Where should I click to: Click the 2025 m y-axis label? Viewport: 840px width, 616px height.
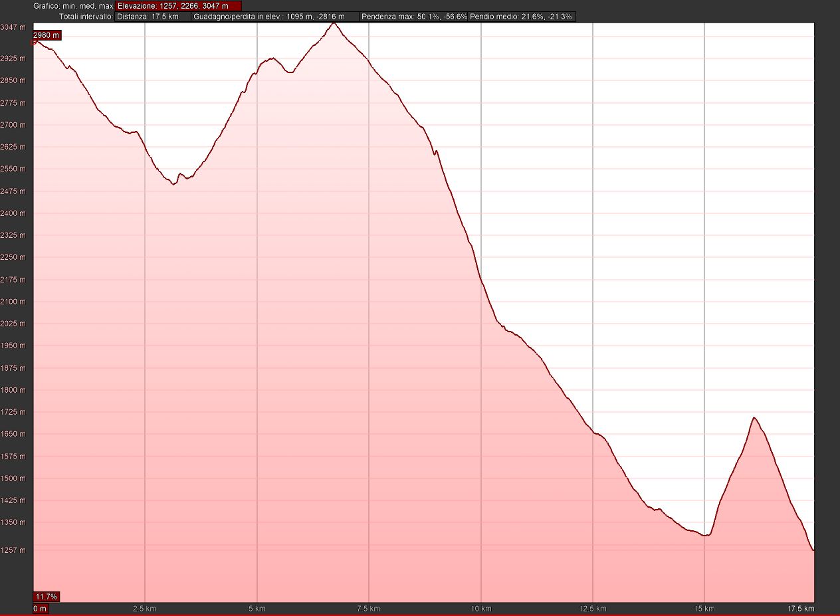pyautogui.click(x=13, y=324)
